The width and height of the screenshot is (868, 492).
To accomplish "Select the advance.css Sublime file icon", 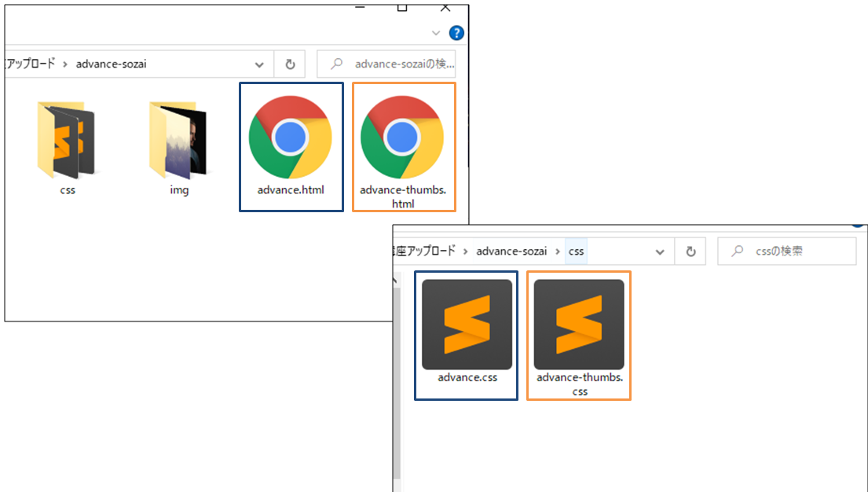I will 467,324.
